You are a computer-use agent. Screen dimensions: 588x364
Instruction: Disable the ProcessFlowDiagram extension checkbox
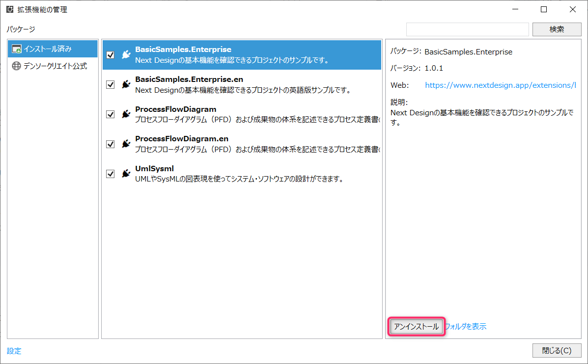click(110, 114)
